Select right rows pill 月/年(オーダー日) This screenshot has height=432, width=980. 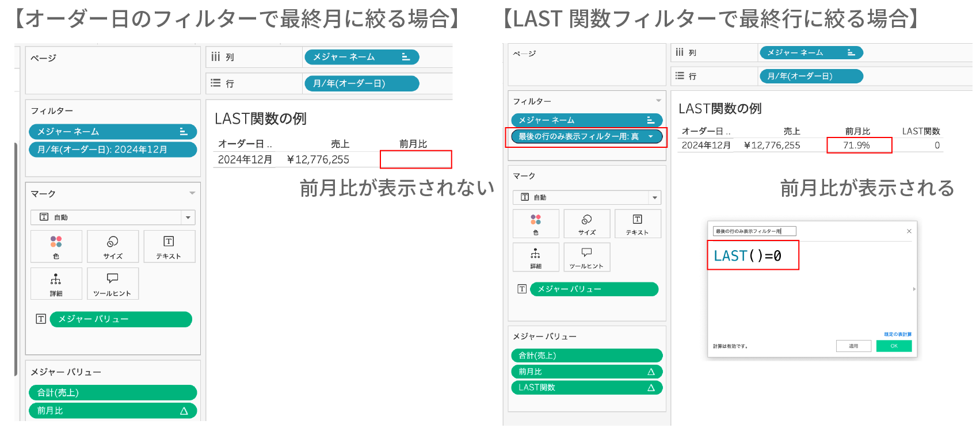811,76
